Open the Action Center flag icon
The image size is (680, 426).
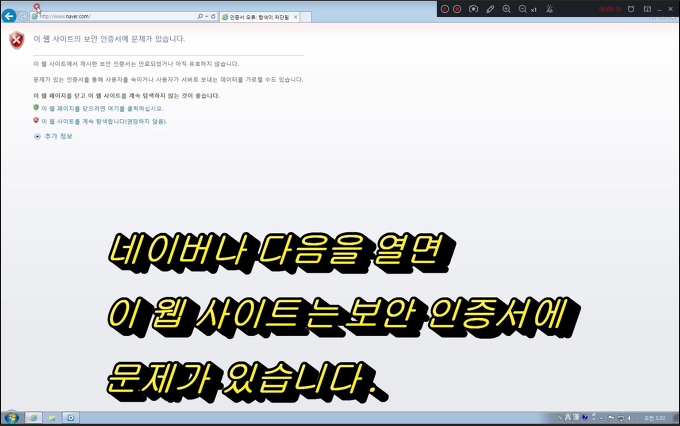[x=611, y=418]
